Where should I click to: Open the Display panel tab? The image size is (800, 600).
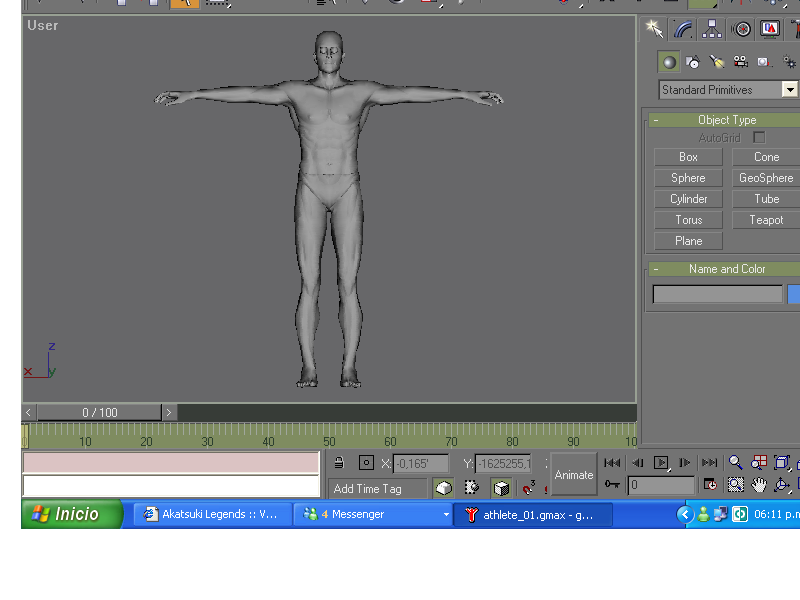770,29
